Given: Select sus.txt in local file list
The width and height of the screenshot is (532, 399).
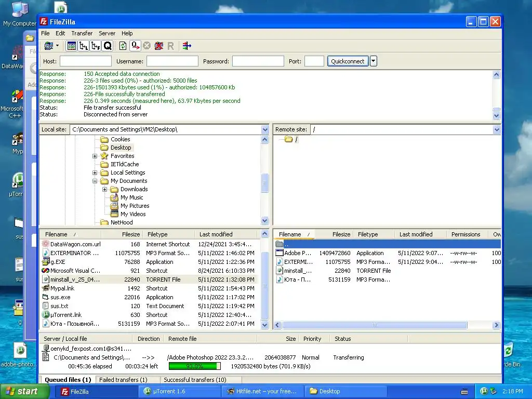Looking at the screenshot, I should [59, 306].
